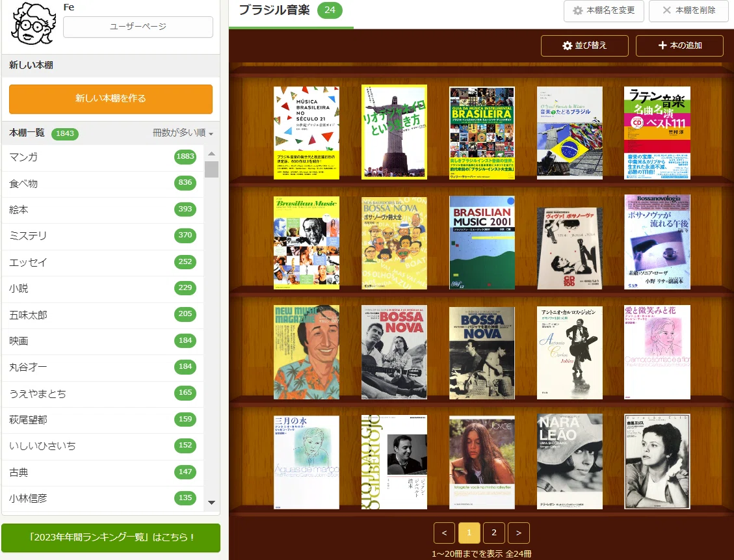Open the Furacão Elis book cover
Screen dimensions: 734x560
click(657, 461)
